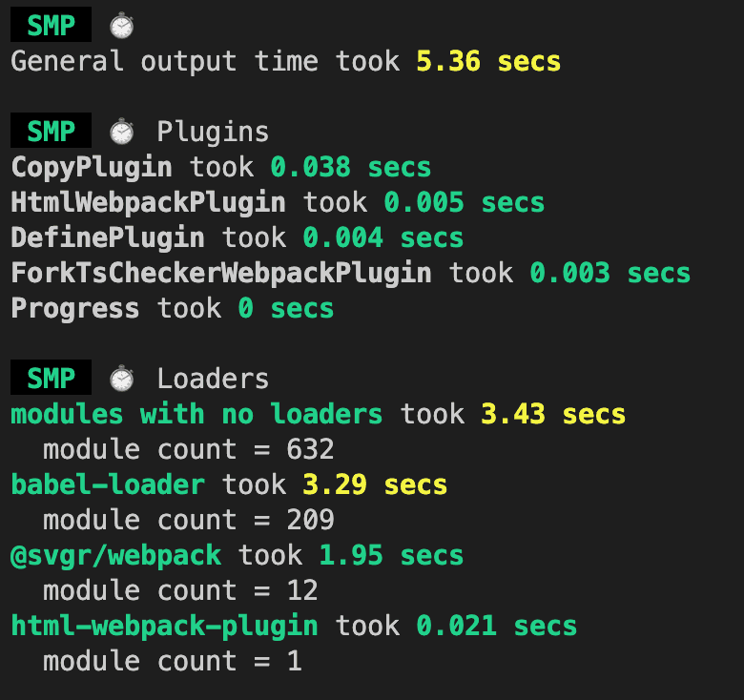The image size is (744, 700).
Task: Click the Progress plugin entry
Action: 75,309
